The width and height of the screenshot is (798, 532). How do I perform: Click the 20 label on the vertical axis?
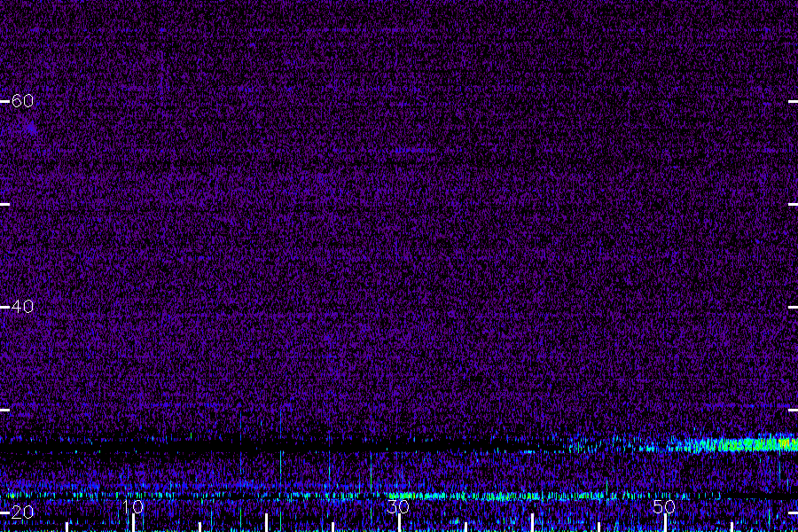pos(22,512)
